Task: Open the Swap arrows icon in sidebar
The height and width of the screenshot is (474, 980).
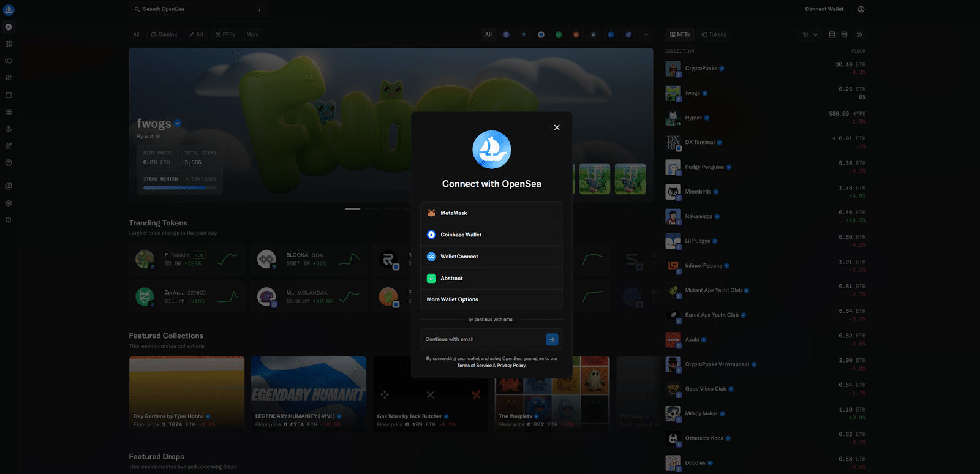Action: (9, 78)
